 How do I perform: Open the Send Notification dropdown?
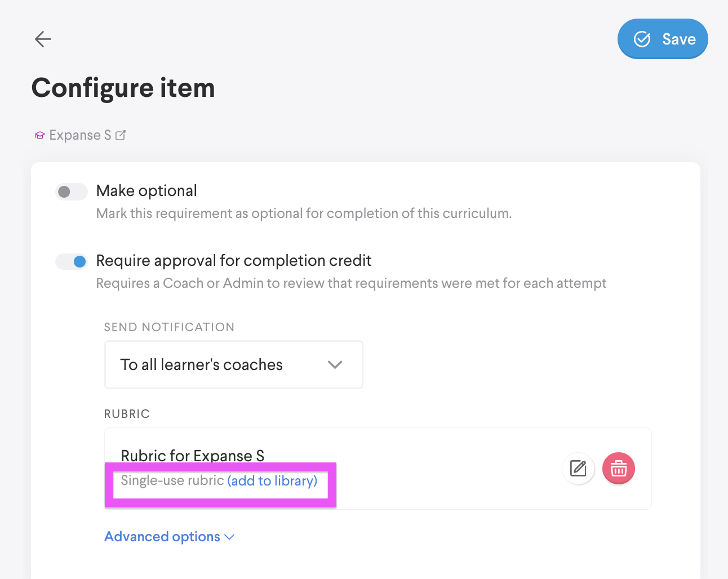pyautogui.click(x=233, y=364)
